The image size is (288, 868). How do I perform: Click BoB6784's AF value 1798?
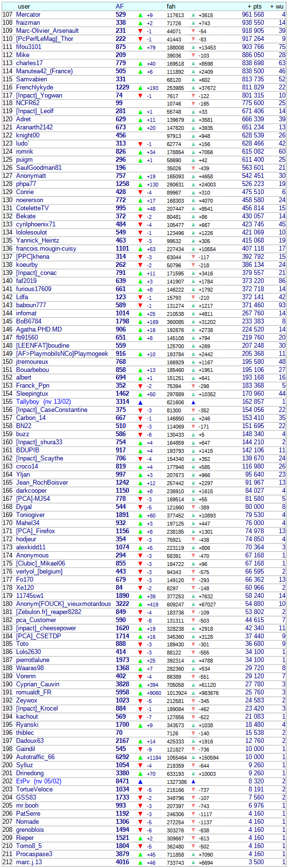click(122, 321)
